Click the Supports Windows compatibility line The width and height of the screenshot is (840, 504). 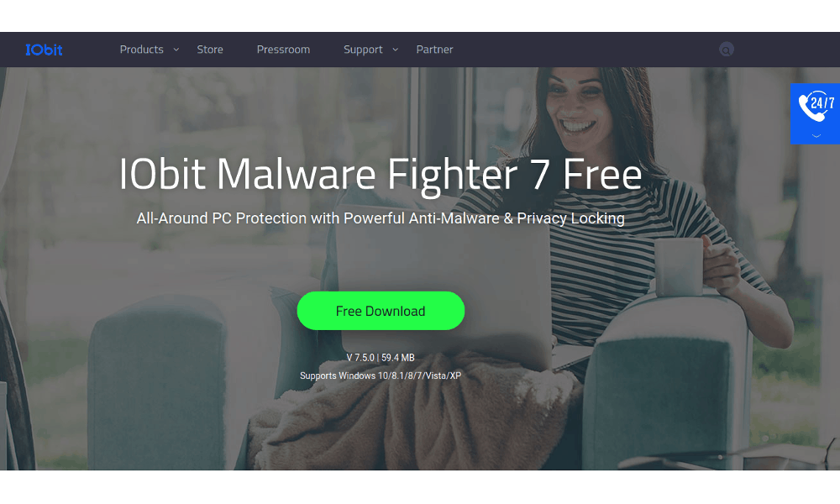(381, 375)
